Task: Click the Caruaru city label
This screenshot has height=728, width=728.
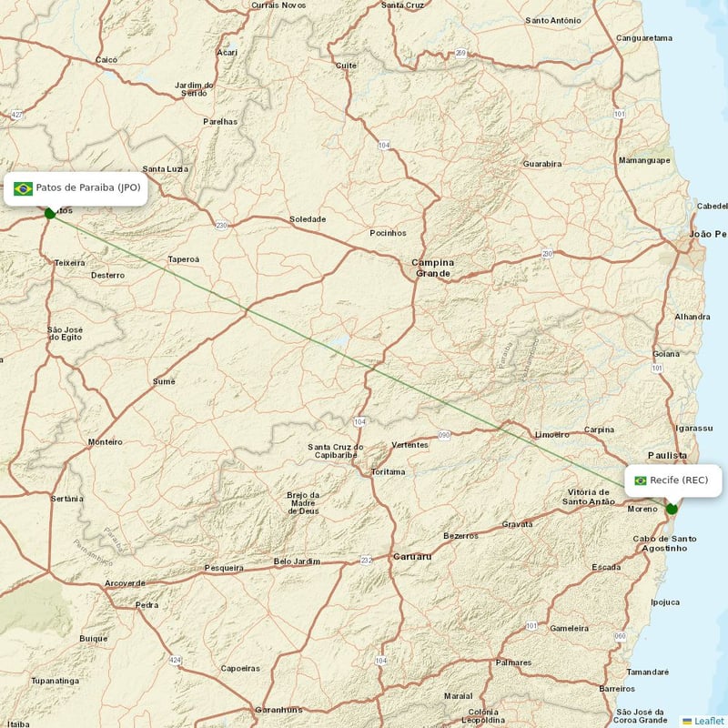Action: coord(412,556)
